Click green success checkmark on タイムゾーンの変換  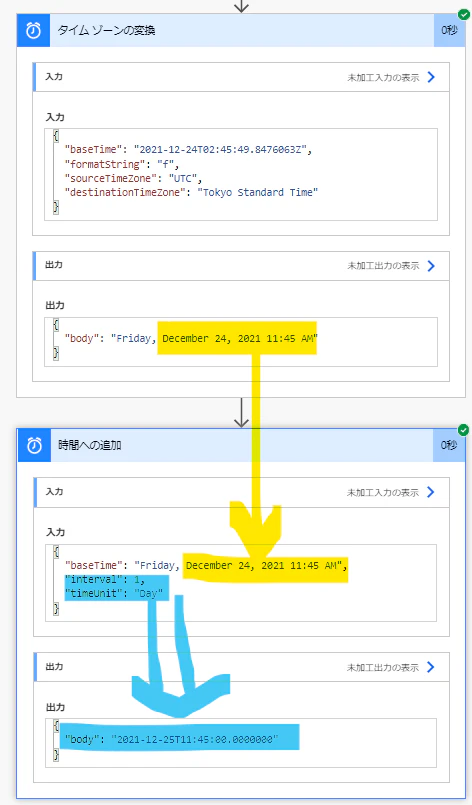click(464, 14)
